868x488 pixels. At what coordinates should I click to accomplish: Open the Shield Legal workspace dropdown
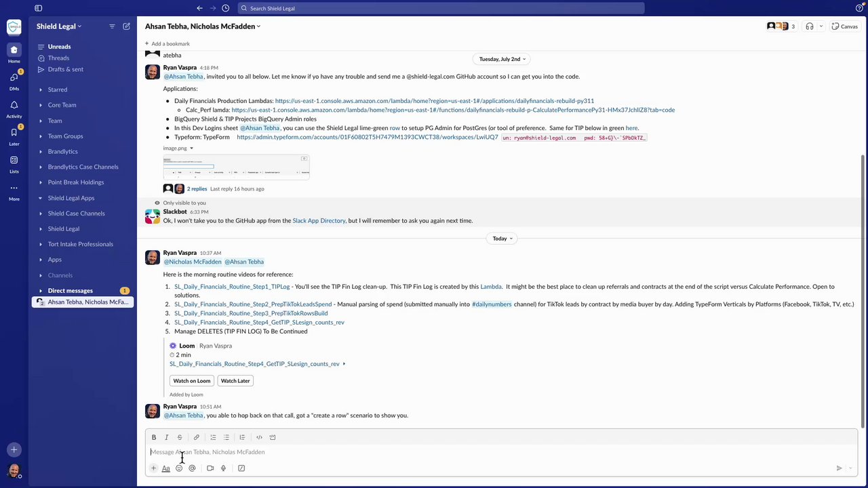coord(59,26)
